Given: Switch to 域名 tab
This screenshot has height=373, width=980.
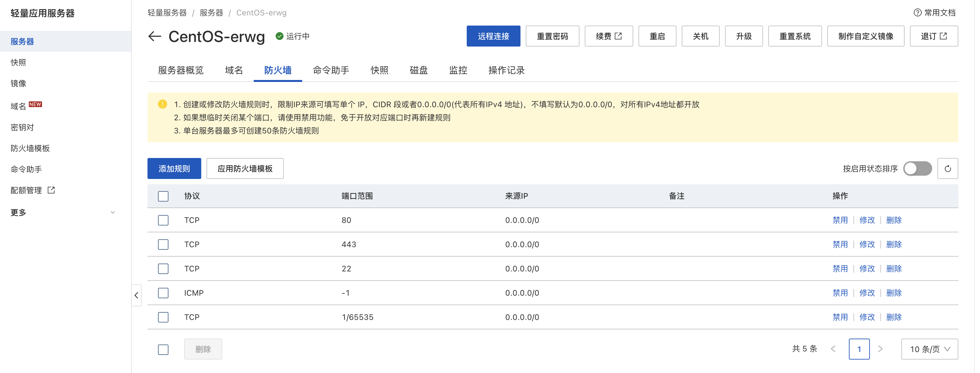Looking at the screenshot, I should click(x=234, y=70).
